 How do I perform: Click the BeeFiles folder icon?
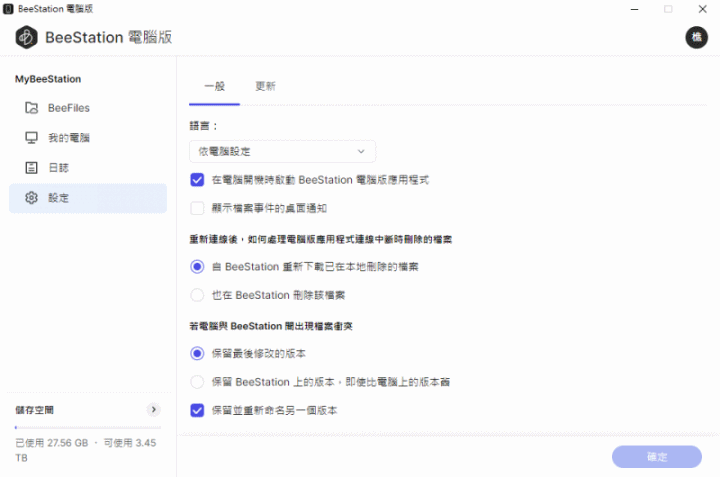[31, 108]
